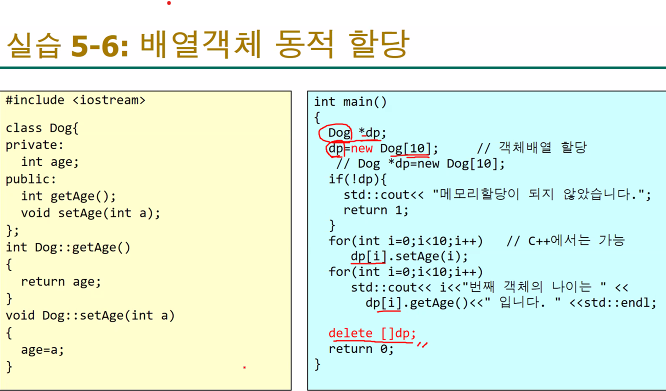Image resolution: width=666 pixels, height=391 pixels.
Task: Click the 'int Dog::getAge()' definition line
Action: click(x=68, y=248)
